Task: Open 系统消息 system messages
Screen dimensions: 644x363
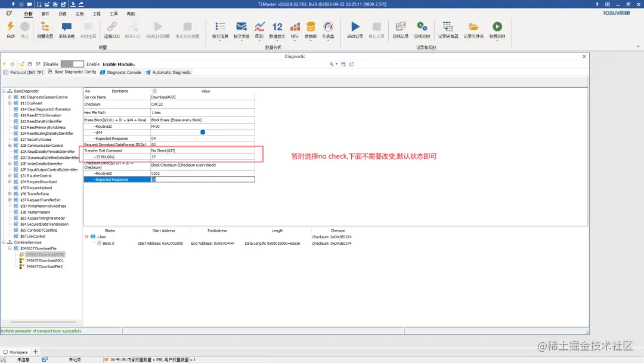Action: coord(66,30)
